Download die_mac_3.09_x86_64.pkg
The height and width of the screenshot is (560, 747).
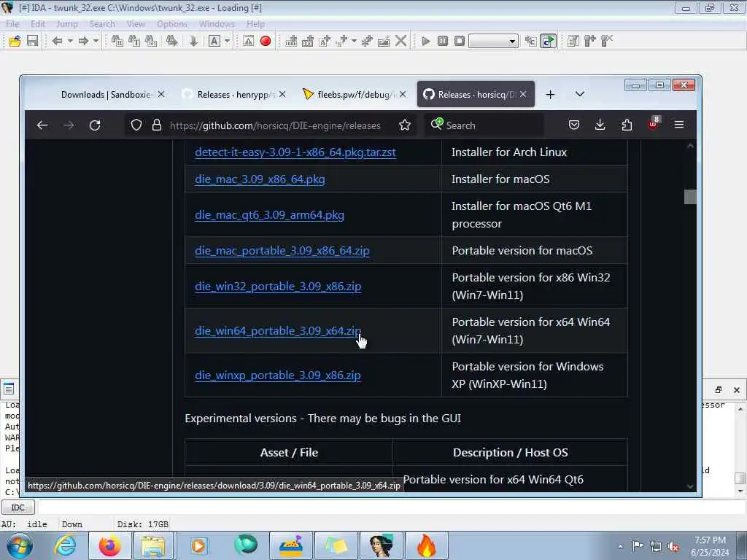click(x=260, y=179)
